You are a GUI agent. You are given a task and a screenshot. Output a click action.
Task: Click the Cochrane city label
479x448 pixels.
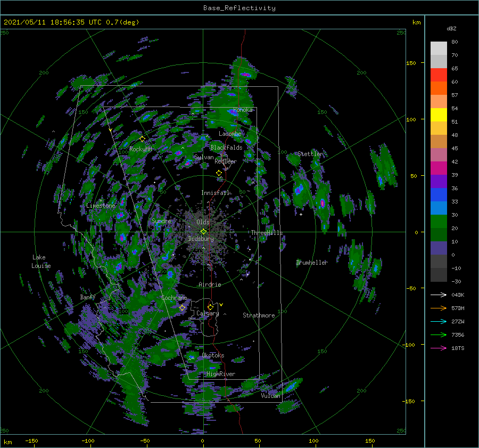pyautogui.click(x=174, y=298)
